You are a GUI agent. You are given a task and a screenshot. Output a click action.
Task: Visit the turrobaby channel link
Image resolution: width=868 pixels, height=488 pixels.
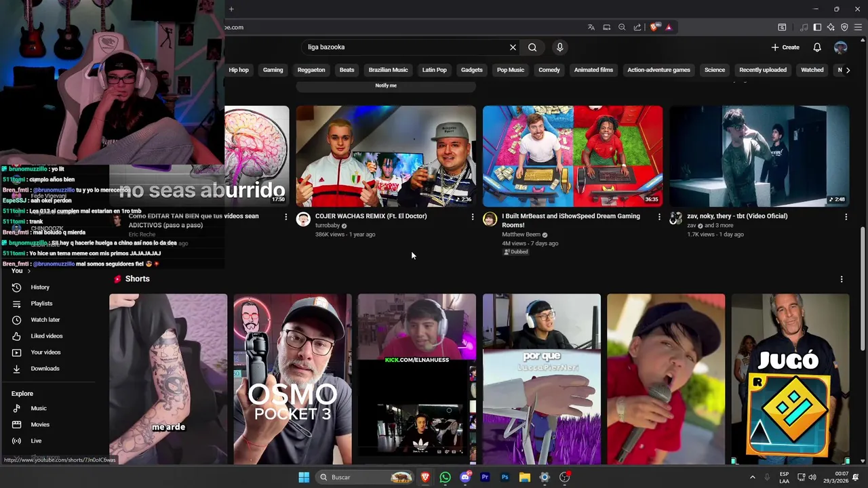327,226
